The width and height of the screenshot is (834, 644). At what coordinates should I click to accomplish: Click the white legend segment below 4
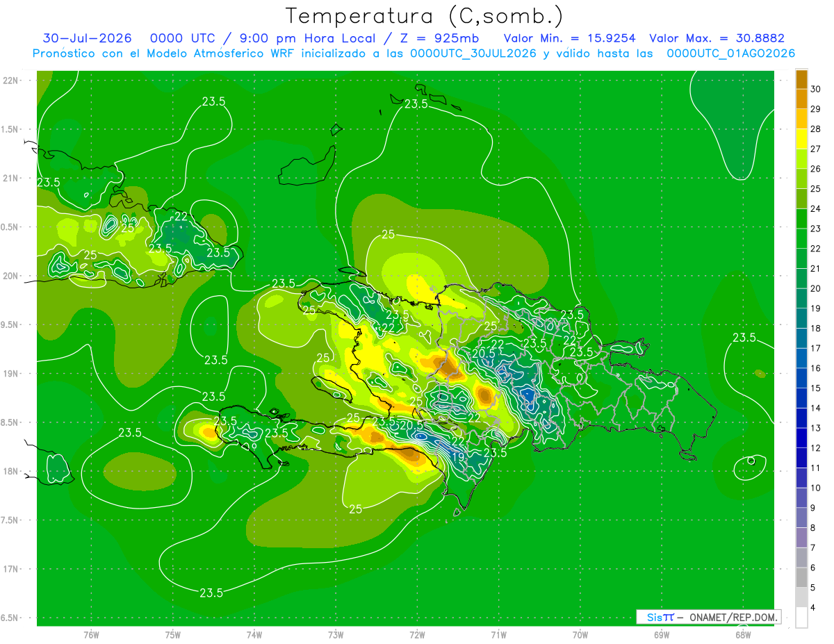[801, 618]
